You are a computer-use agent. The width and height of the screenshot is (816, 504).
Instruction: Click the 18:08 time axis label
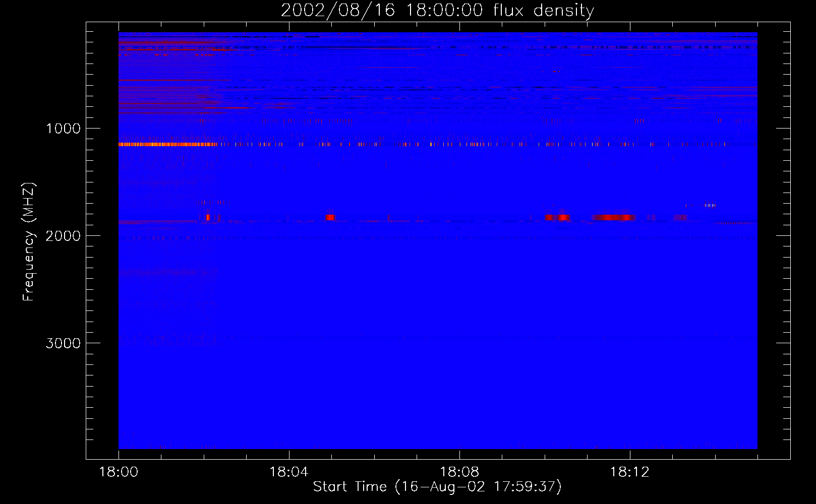coord(459,472)
